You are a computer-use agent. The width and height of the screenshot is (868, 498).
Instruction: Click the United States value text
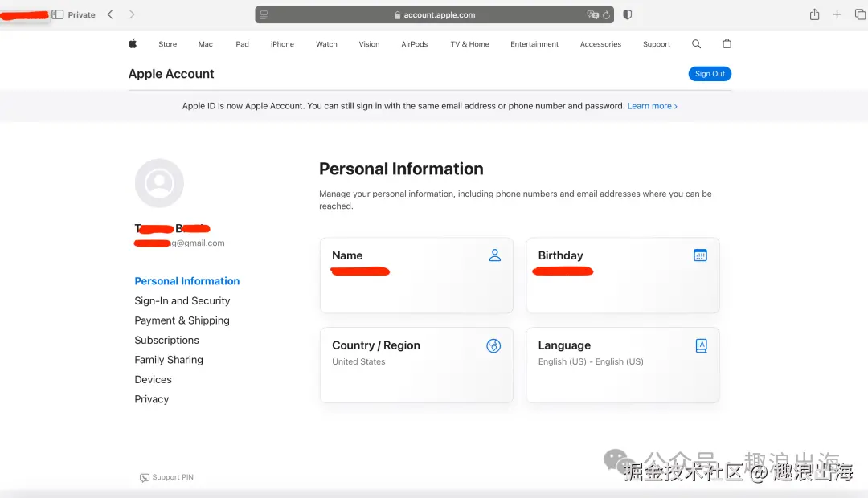[x=358, y=361]
